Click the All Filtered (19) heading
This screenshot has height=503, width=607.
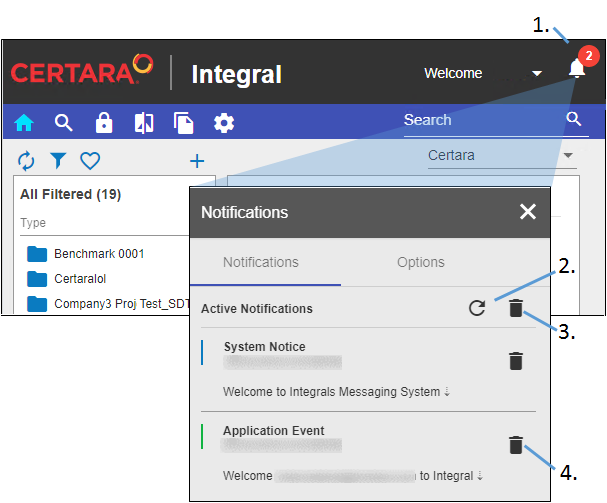click(70, 194)
